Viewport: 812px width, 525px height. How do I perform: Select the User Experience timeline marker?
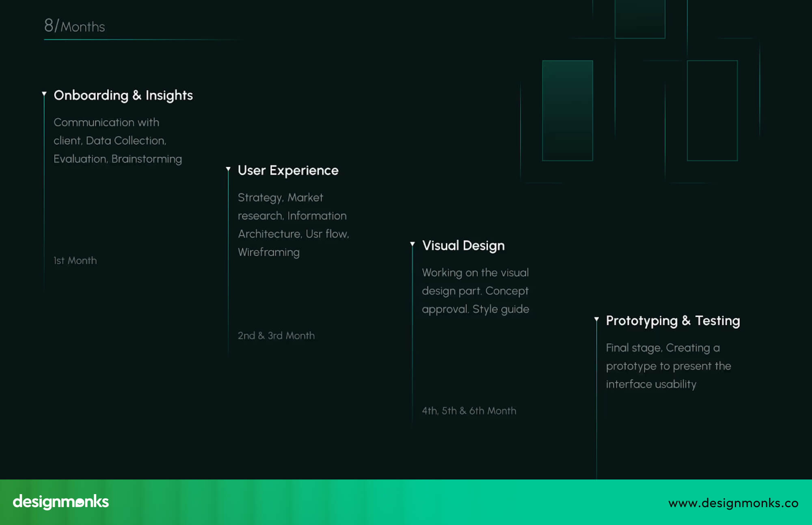[x=229, y=168]
